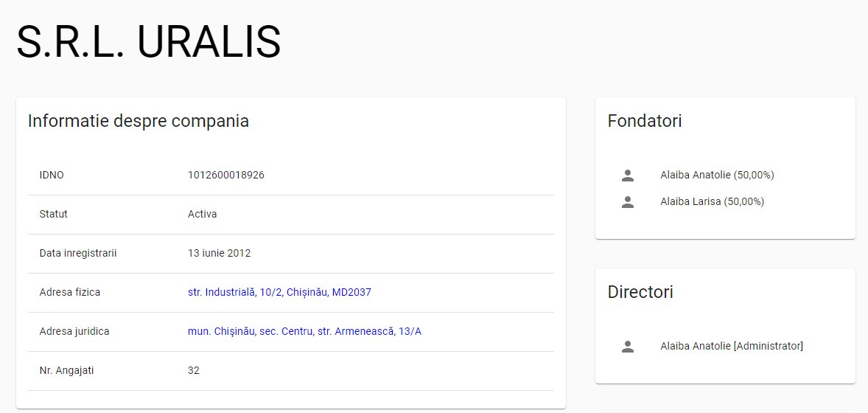Select founder entry Alaiba Anatolie (50,00%)
The height and width of the screenshot is (413, 868).
717,176
